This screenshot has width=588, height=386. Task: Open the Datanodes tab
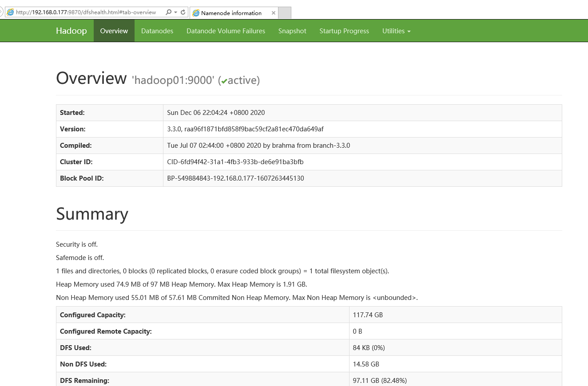[157, 31]
